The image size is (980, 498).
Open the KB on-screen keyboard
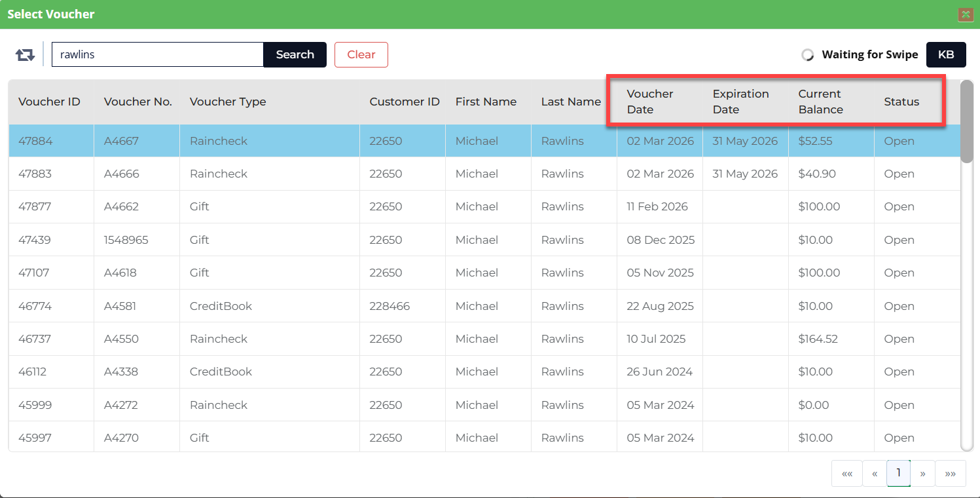(946, 54)
